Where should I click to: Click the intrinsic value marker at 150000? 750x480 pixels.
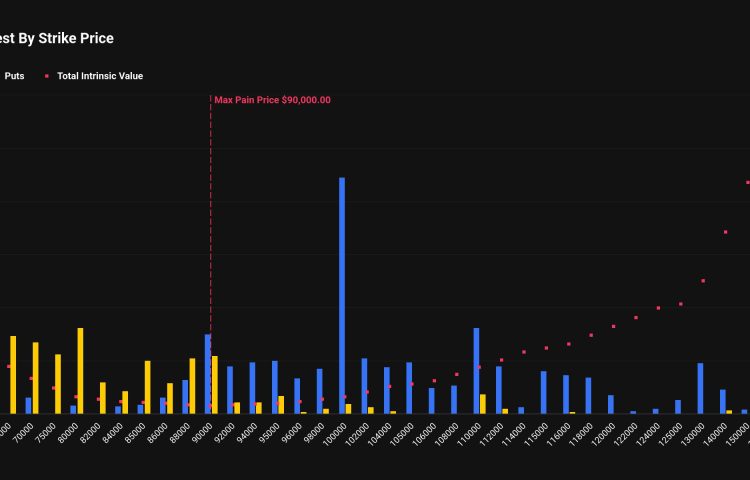(x=747, y=182)
